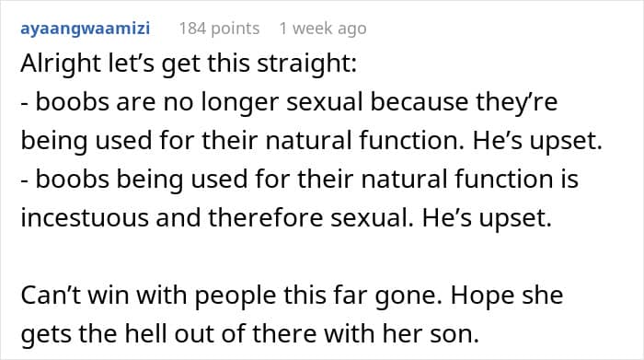The image size is (644, 360).
Task: Click the word 'because' in the first bullet
Action: coord(420,102)
